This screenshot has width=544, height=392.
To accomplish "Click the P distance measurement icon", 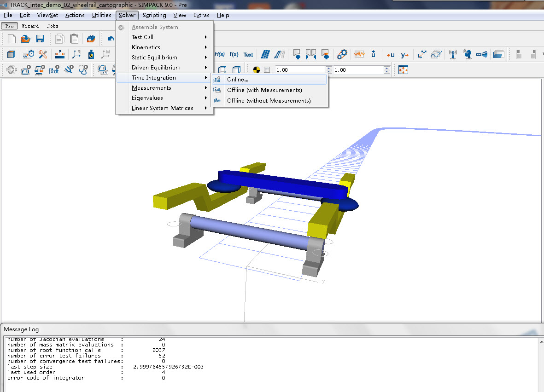I will (60, 54).
